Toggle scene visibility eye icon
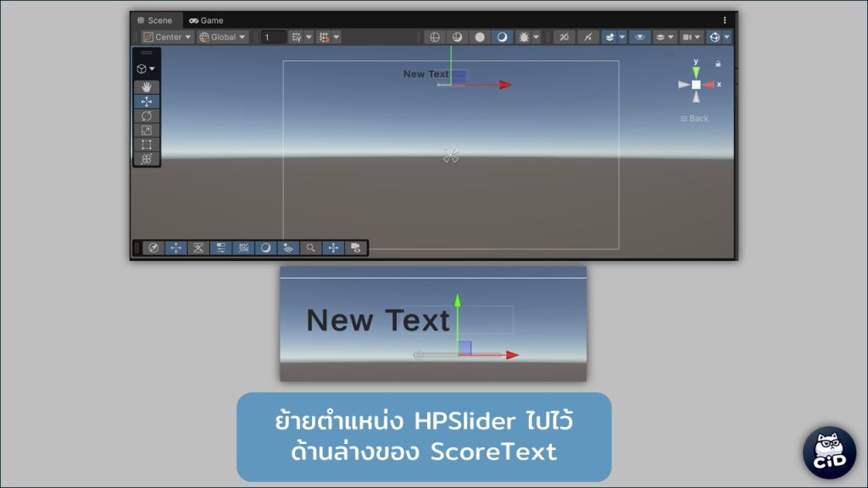 [640, 37]
